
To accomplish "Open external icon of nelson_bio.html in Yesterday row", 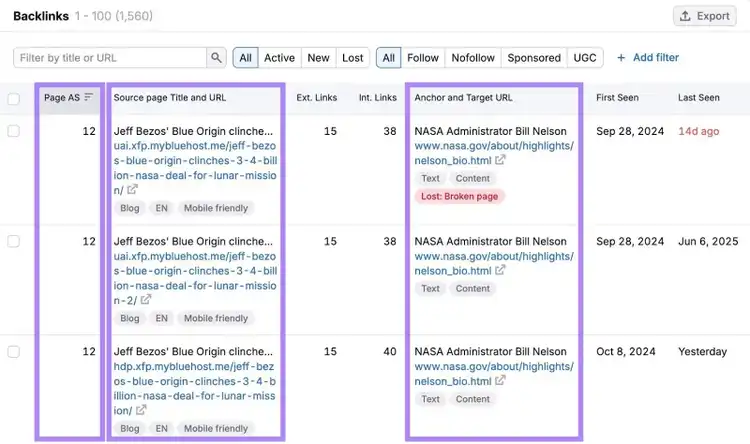I will (x=500, y=381).
